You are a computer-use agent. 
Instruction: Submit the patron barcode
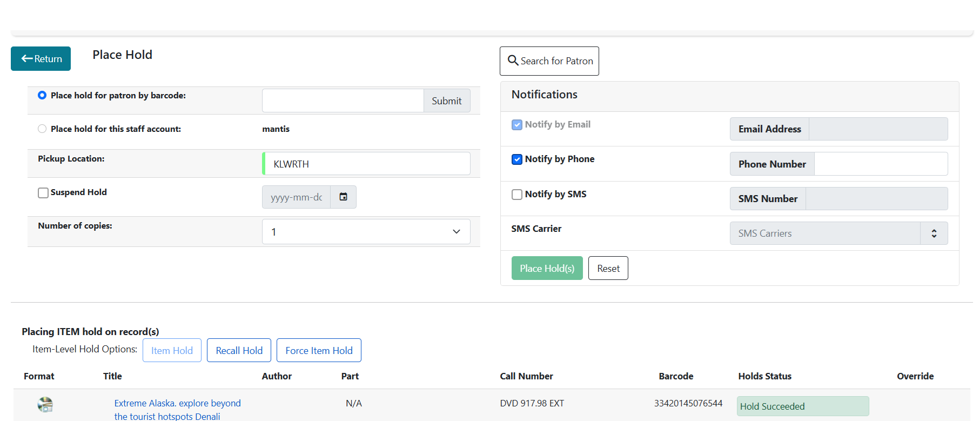tap(446, 101)
